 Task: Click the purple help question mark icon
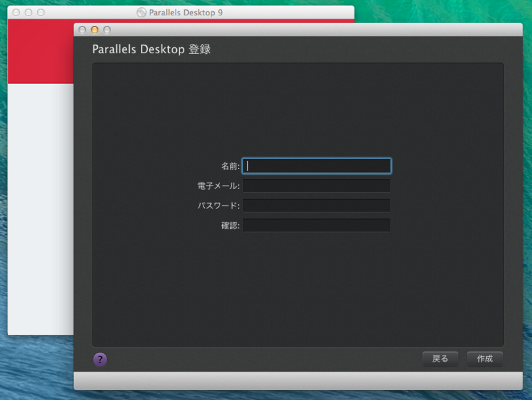[x=100, y=359]
